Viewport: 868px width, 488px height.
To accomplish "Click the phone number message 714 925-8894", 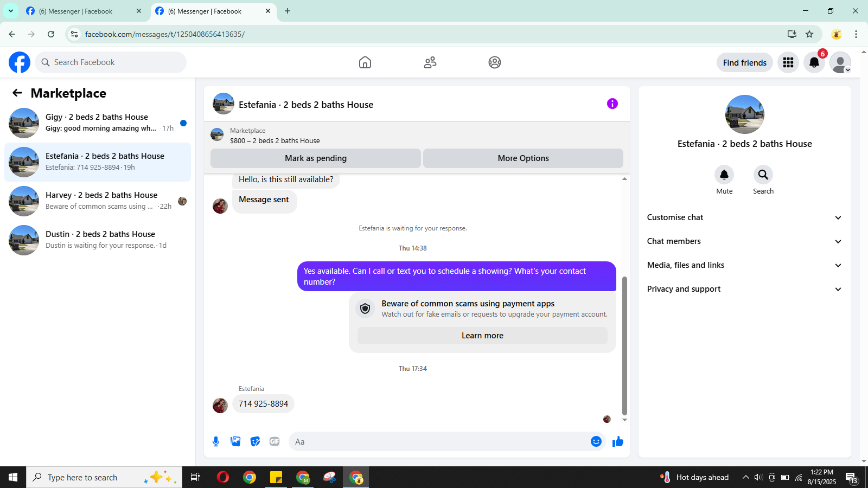I will (263, 404).
